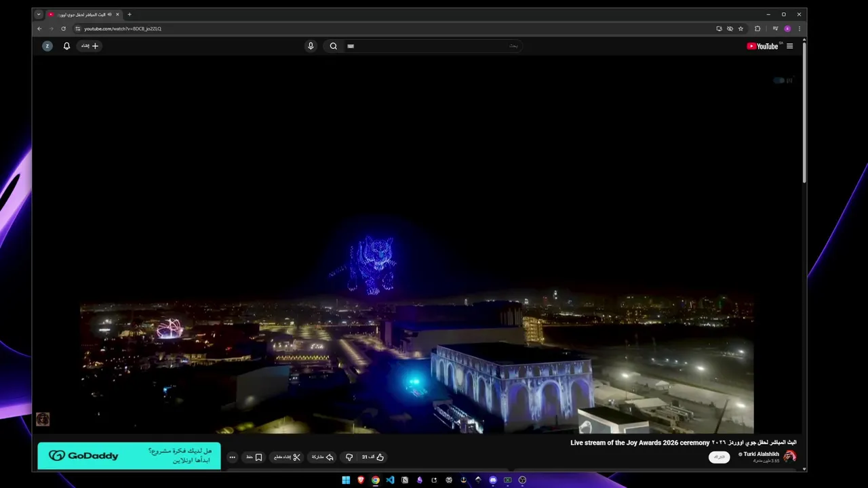The width and height of the screenshot is (868, 488).
Task: Open the Create (+) button
Action: coord(90,46)
